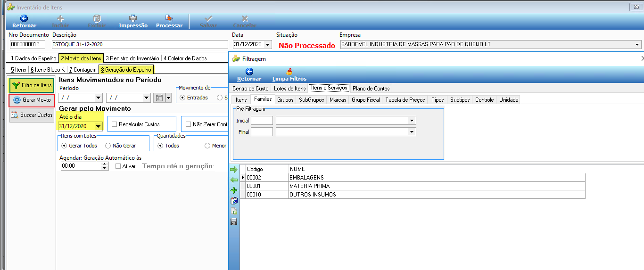
Task: Click the Código column header
Action: (x=266, y=169)
